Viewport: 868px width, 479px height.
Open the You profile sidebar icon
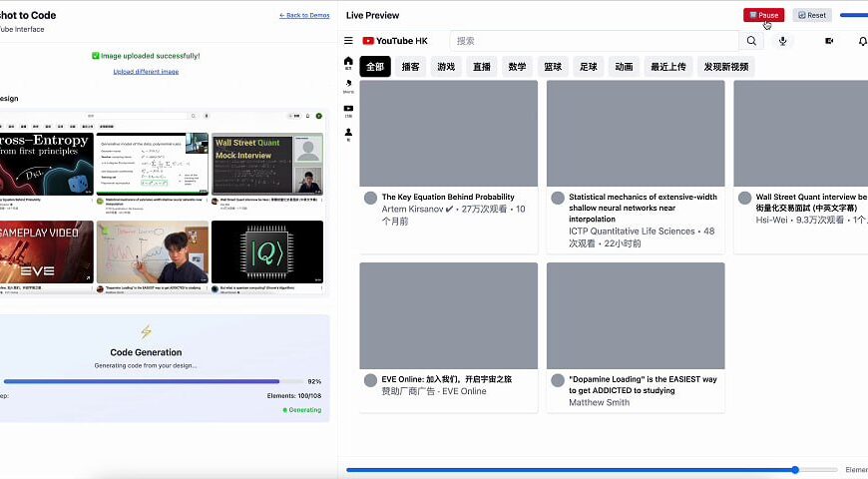[x=348, y=135]
